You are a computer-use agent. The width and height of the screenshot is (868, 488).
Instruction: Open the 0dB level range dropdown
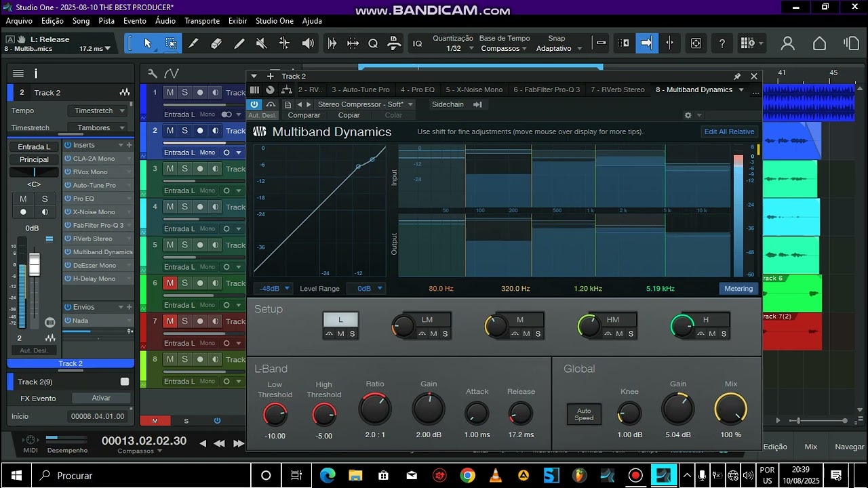pyautogui.click(x=366, y=289)
